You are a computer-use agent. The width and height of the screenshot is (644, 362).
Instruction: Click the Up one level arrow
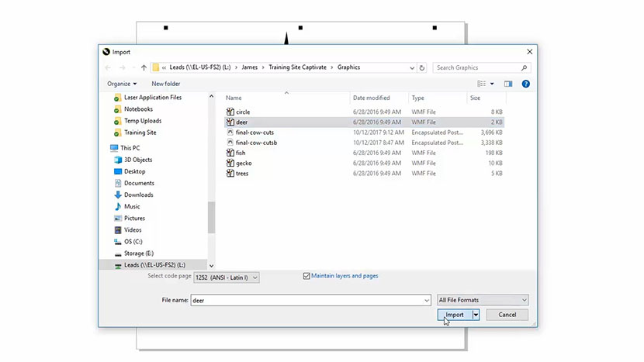click(144, 67)
